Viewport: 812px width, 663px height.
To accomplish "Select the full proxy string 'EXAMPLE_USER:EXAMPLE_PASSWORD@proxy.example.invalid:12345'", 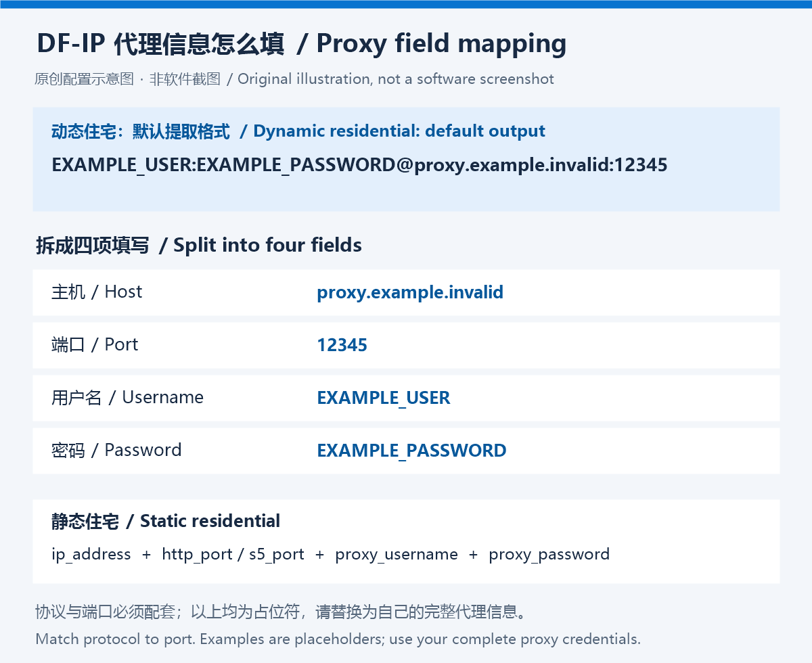I will tap(359, 165).
